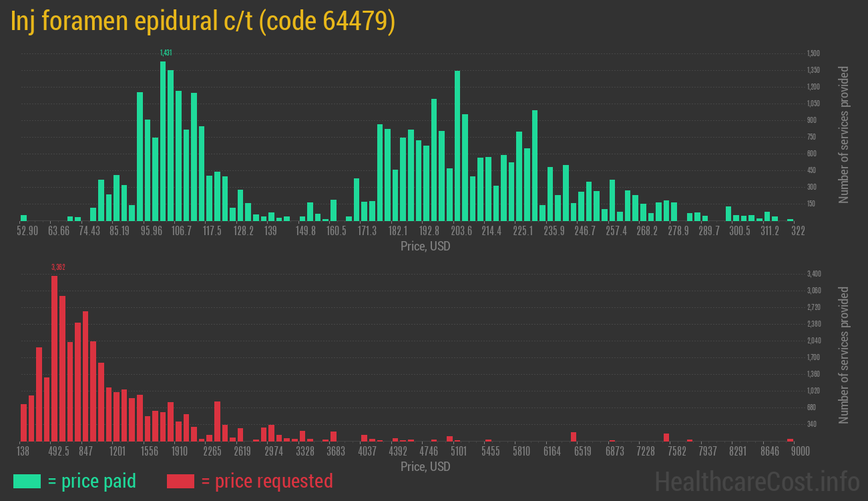The width and height of the screenshot is (868, 501).
Task: Click the 52.90 tick on the green chart axis
Action: tap(27, 231)
